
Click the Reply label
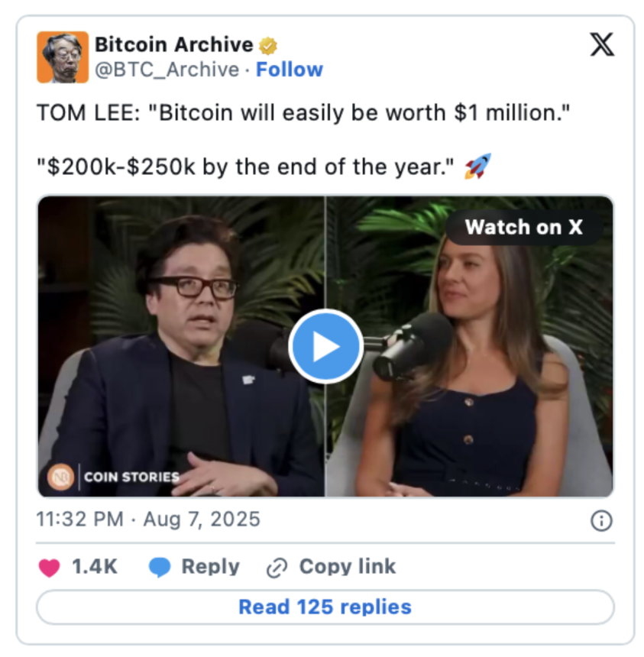210,567
